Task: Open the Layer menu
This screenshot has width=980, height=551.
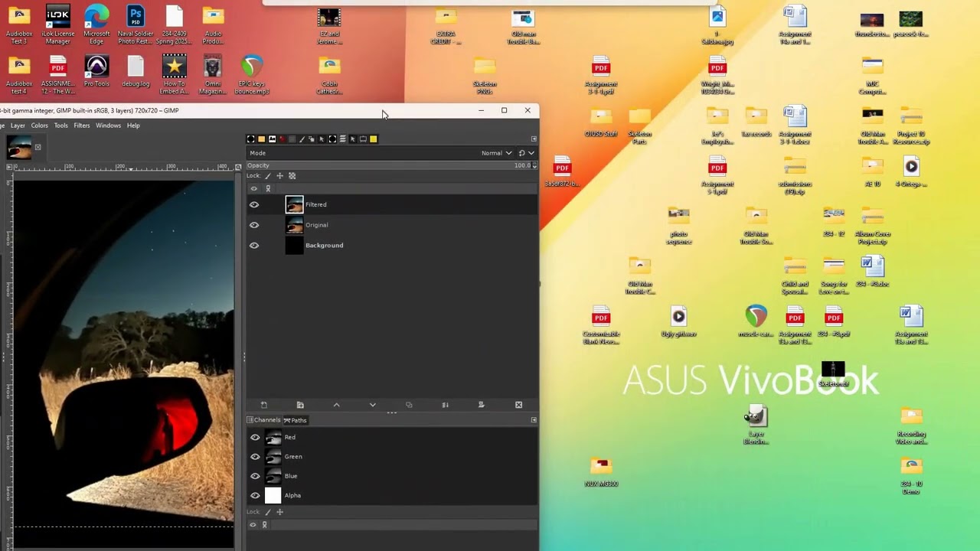Action: [18, 126]
